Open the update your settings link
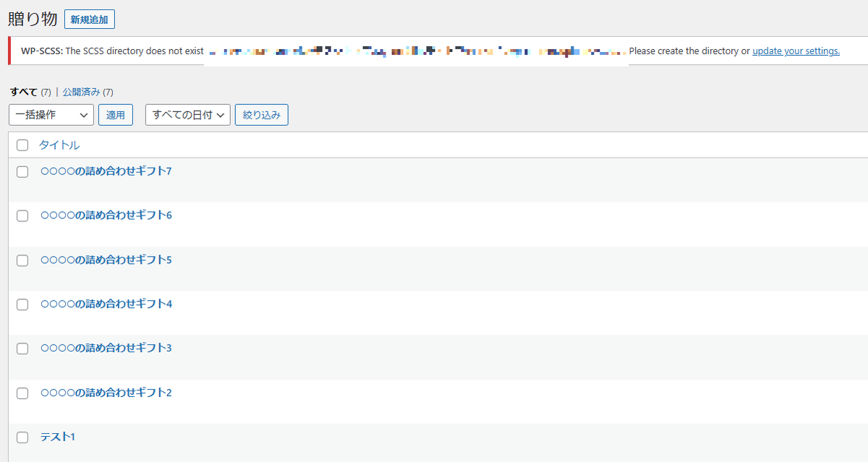868x462 pixels. pyautogui.click(x=796, y=51)
